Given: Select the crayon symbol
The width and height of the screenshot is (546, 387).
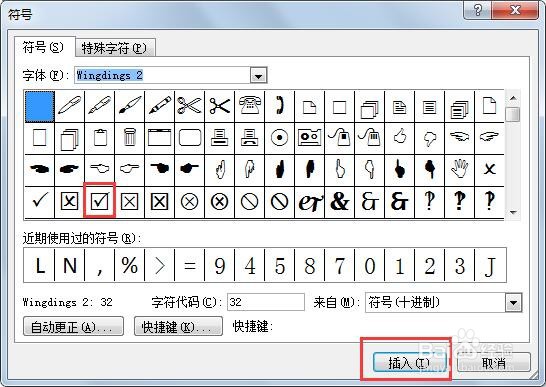Looking at the screenshot, I should 159,106.
